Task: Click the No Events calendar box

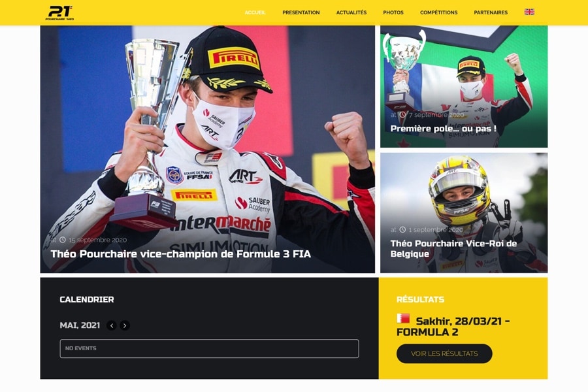Action: tap(209, 348)
